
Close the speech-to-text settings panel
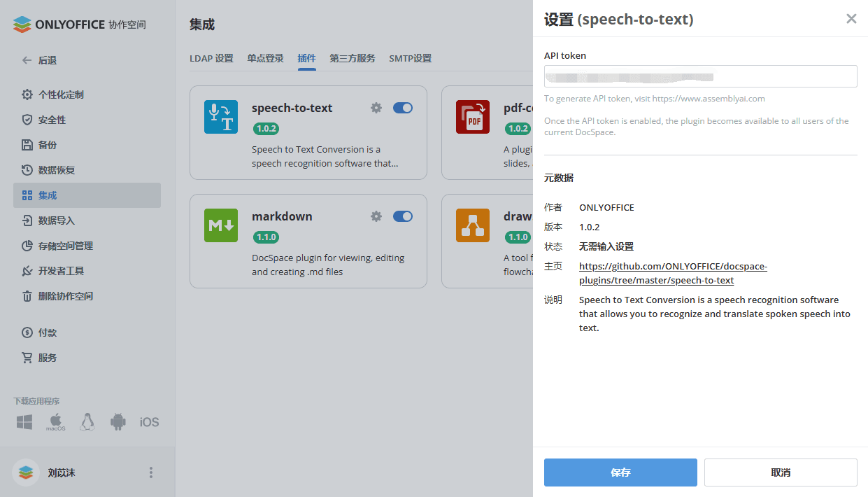(x=851, y=19)
